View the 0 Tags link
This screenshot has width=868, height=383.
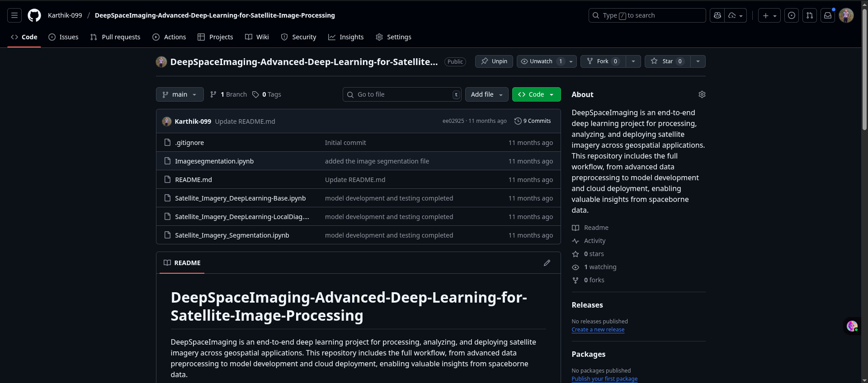[267, 94]
